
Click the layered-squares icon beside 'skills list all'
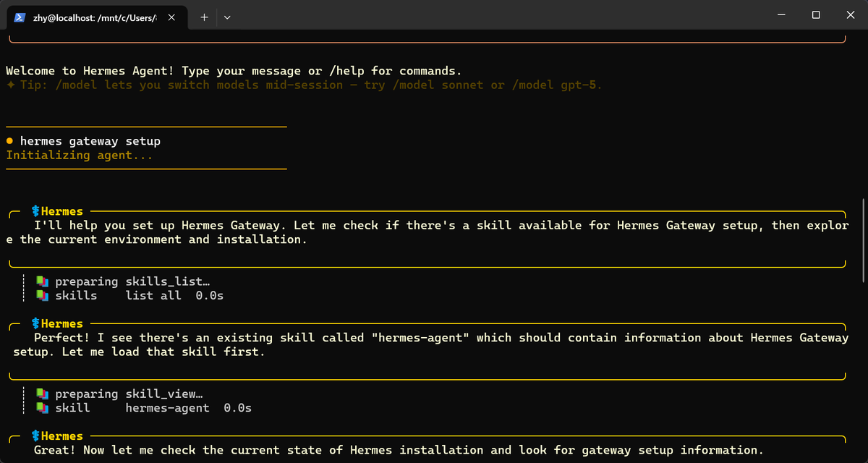tap(41, 295)
